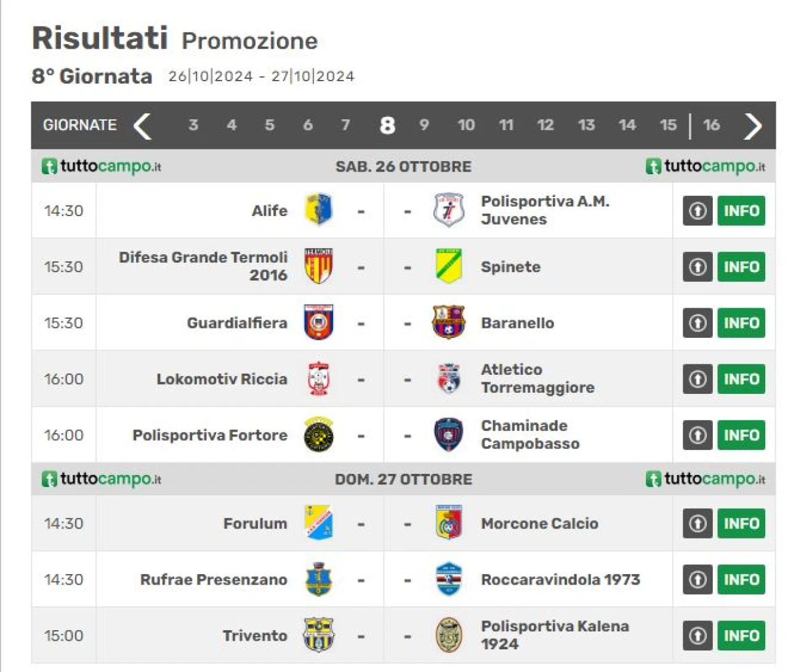Switch to giornata 9
788x672 pixels.
point(424,125)
